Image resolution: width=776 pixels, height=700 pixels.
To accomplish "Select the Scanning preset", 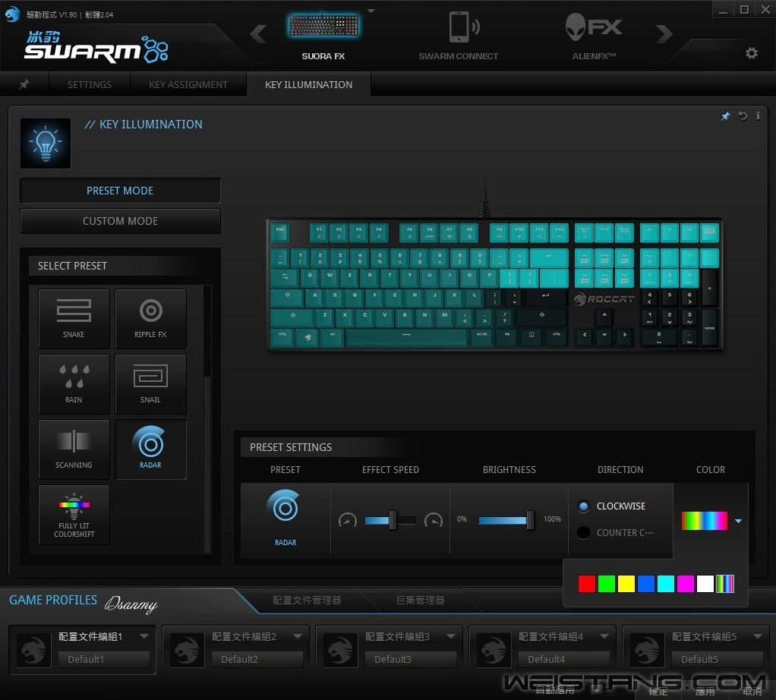I will (74, 449).
